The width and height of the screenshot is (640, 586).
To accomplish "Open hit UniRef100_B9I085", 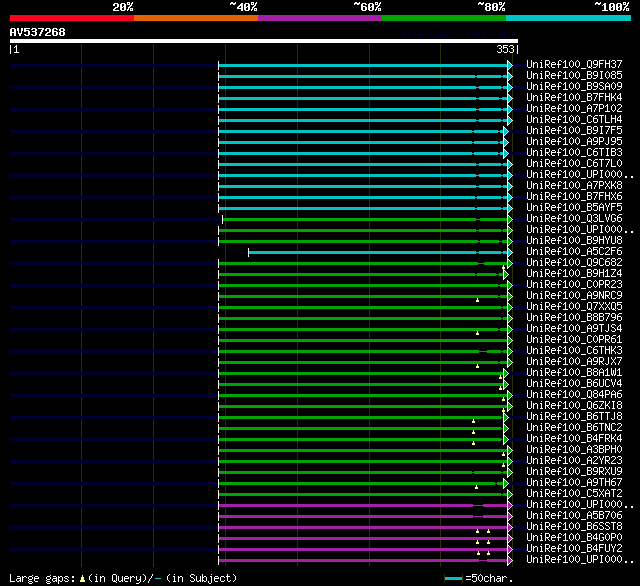I will coord(574,75).
